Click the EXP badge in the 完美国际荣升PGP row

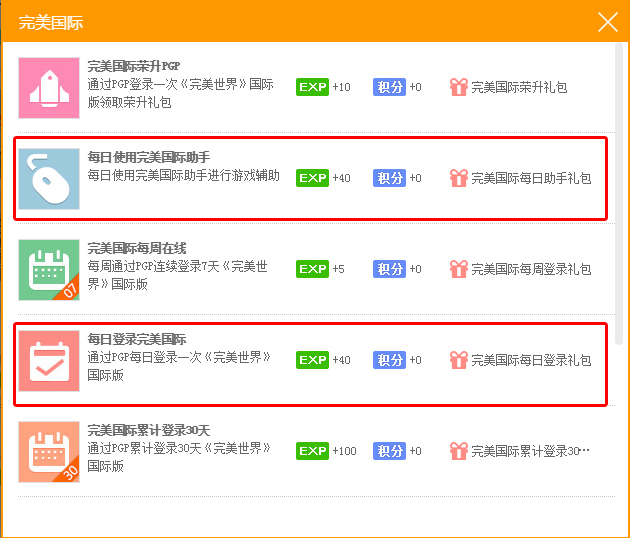[x=312, y=87]
